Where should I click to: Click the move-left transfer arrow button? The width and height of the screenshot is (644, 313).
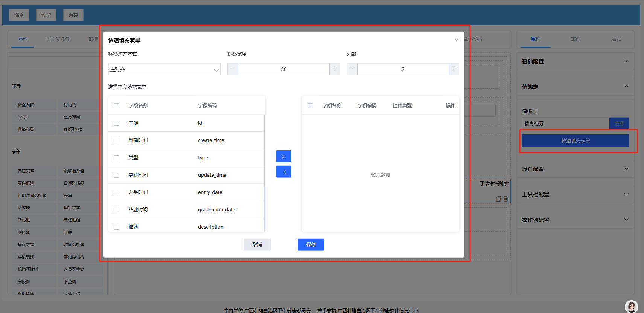tap(283, 172)
